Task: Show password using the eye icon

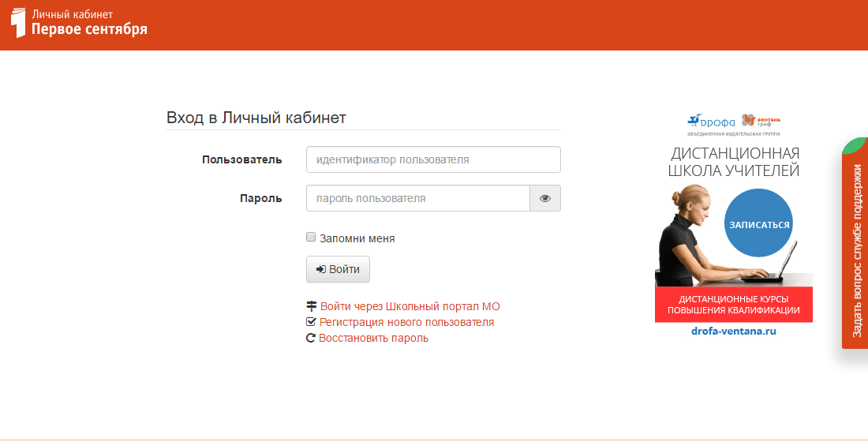Action: [545, 198]
